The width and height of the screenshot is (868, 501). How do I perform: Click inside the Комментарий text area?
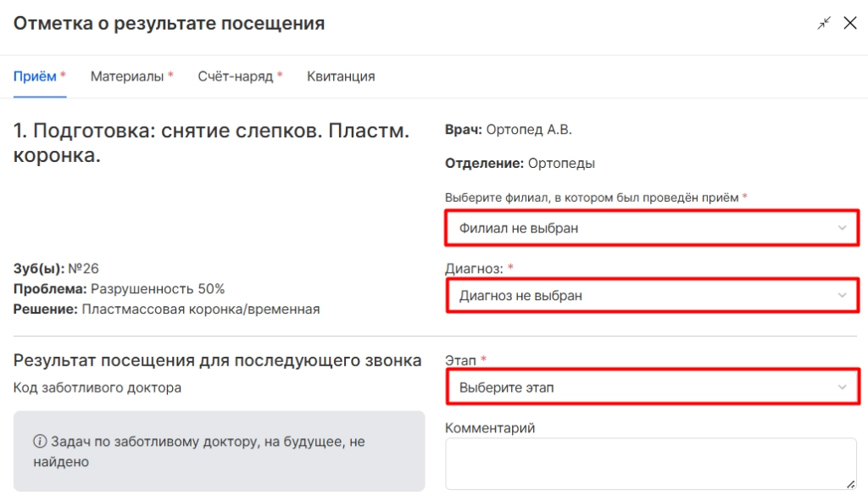(x=651, y=464)
